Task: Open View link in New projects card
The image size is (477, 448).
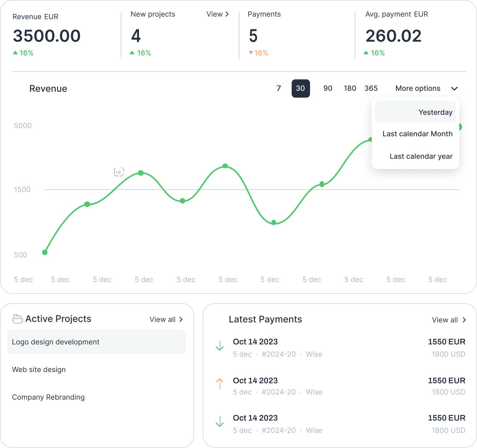Action: click(x=218, y=14)
